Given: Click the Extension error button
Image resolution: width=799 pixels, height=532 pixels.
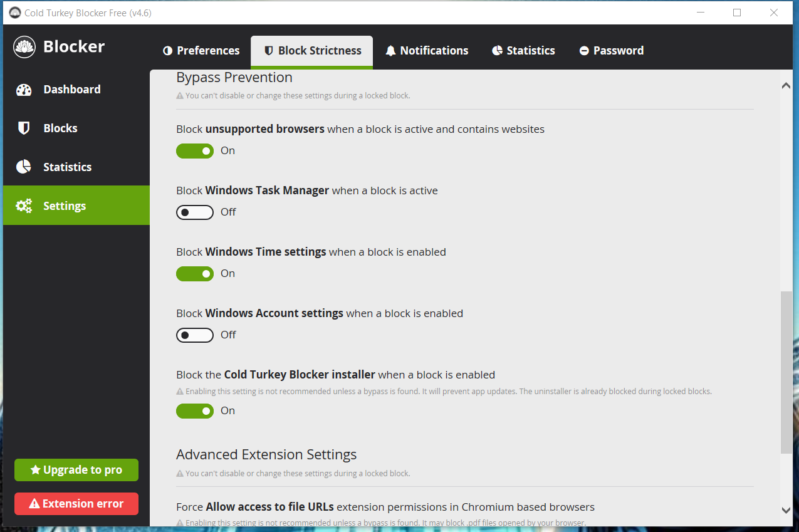Looking at the screenshot, I should tap(76, 504).
